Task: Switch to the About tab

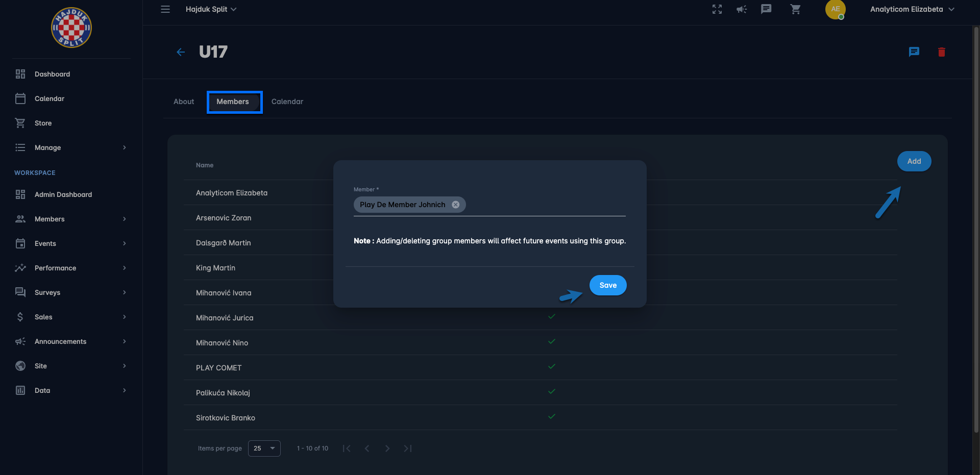Action: [x=184, y=102]
